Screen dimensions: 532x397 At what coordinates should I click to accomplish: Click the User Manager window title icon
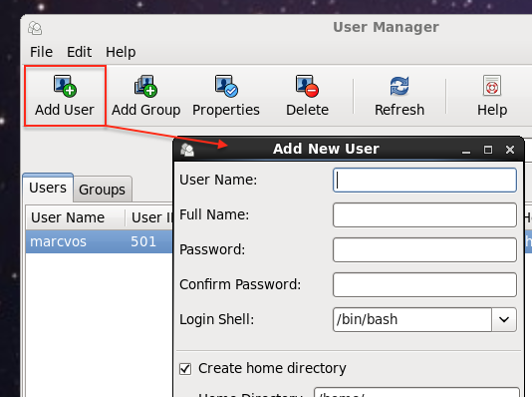click(35, 28)
